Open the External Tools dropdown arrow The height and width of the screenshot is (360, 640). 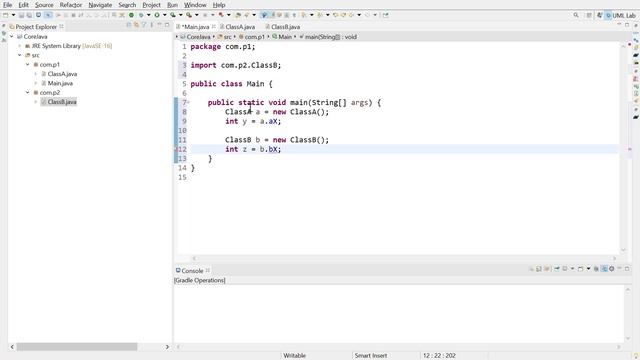tap(196, 15)
